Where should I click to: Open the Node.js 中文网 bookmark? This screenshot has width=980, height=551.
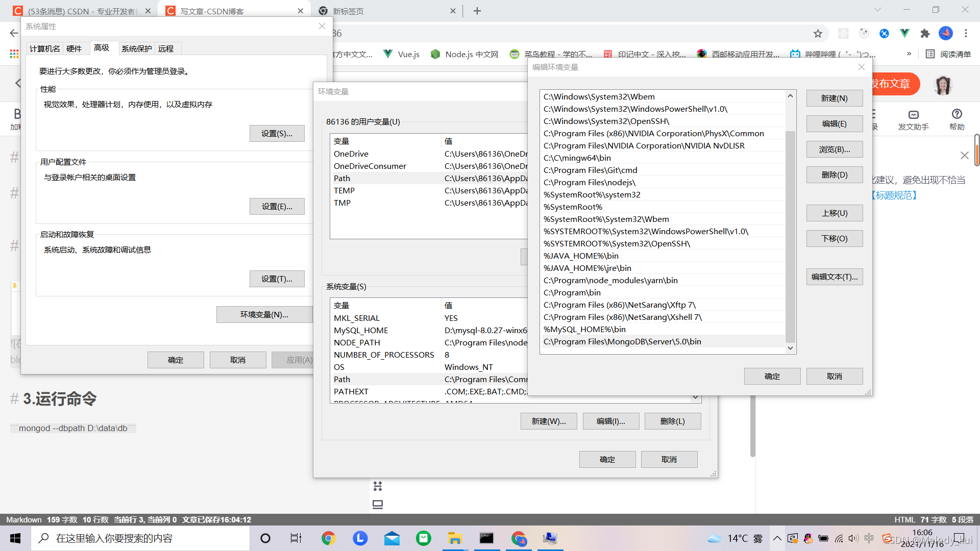(x=465, y=54)
